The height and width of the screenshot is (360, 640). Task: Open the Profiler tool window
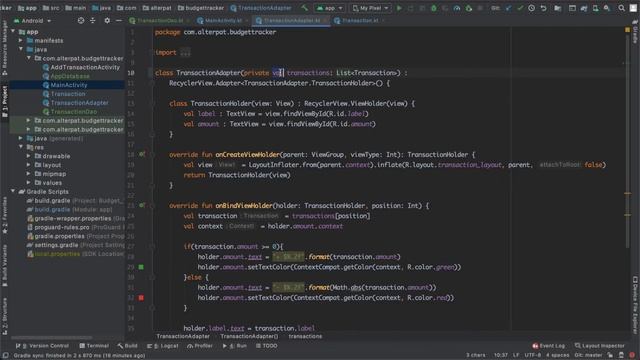coord(200,346)
